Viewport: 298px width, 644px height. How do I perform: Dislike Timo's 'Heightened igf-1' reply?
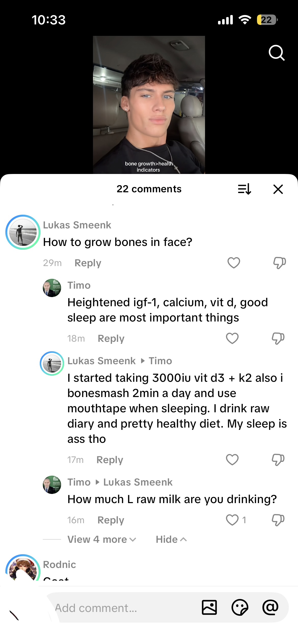click(278, 338)
